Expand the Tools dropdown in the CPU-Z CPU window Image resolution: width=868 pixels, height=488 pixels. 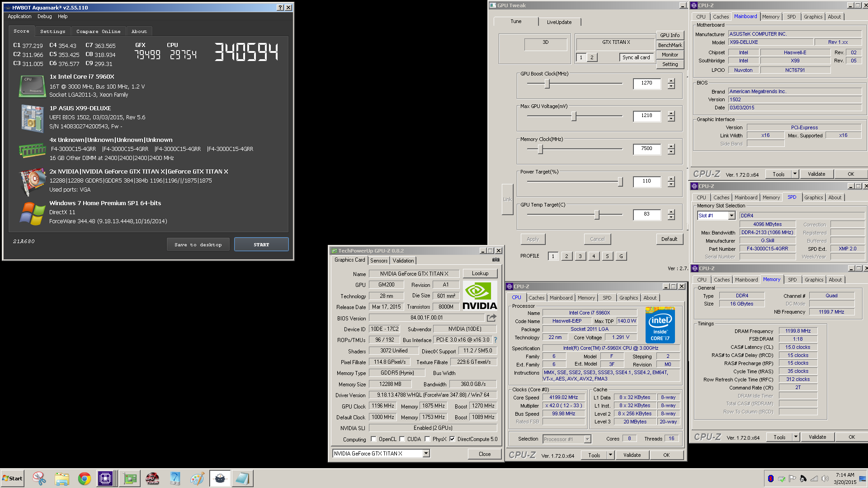tap(610, 455)
